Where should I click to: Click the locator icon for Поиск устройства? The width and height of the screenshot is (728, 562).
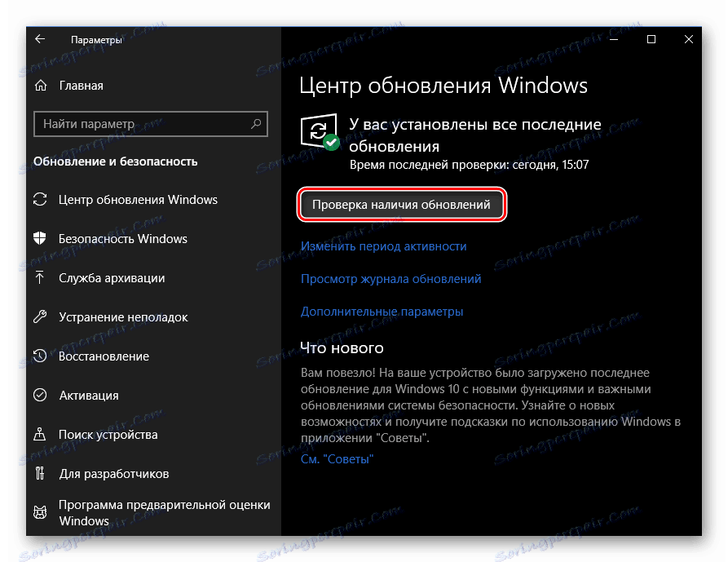click(x=40, y=434)
